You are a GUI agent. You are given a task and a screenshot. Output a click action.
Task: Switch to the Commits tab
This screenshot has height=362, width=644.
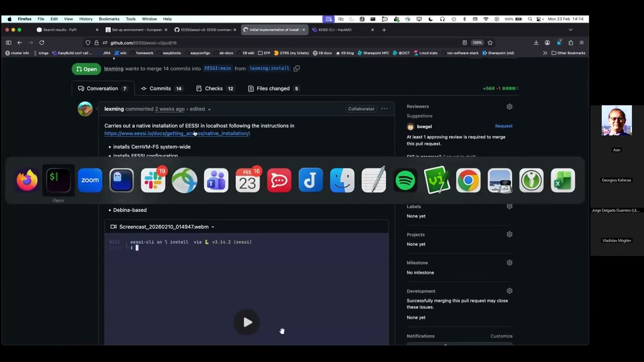[161, 88]
